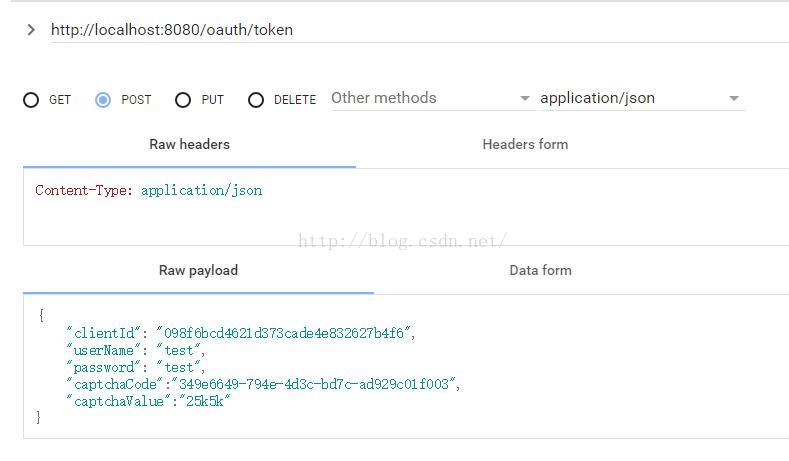The width and height of the screenshot is (789, 461).
Task: Click the captchaValue line in payload
Action: pyautogui.click(x=148, y=401)
